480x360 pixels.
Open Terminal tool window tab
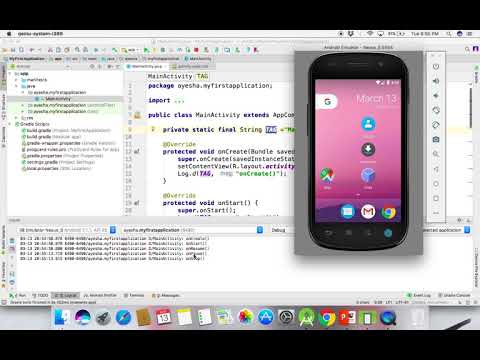pyautogui.click(x=134, y=295)
